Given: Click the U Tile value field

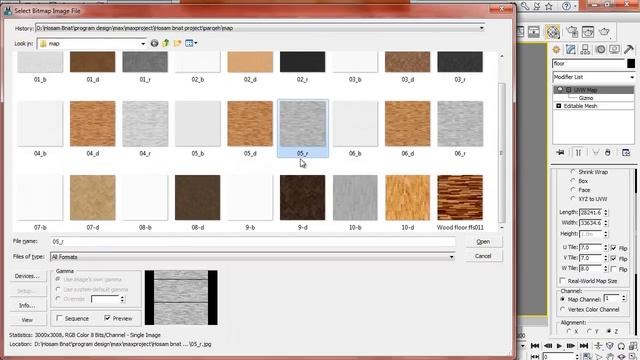Looking at the screenshot, I should [590, 247].
